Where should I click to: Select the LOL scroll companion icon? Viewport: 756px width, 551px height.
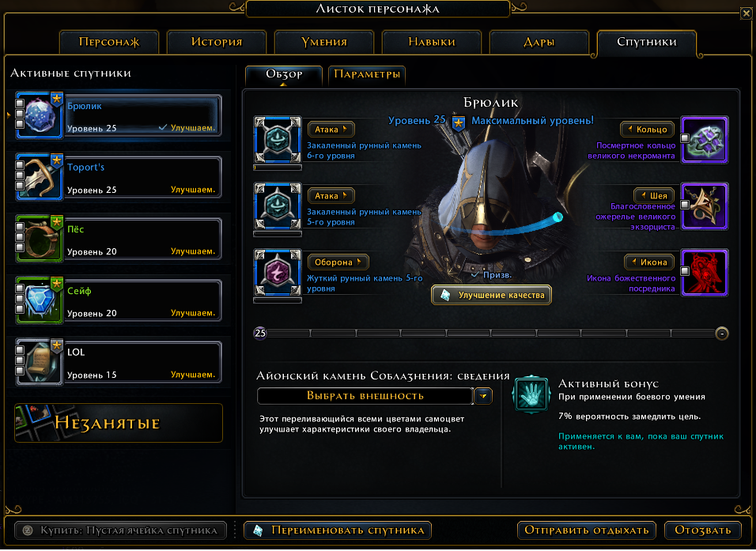coord(39,362)
